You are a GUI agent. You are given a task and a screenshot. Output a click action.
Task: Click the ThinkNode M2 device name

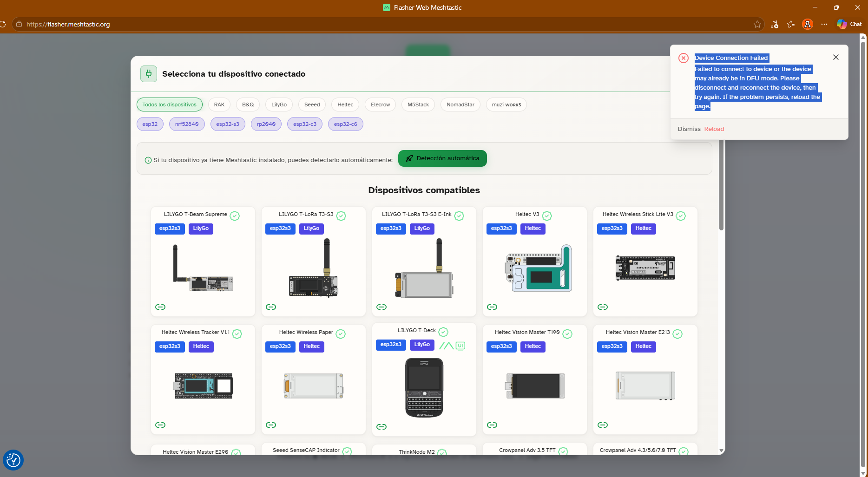click(417, 452)
